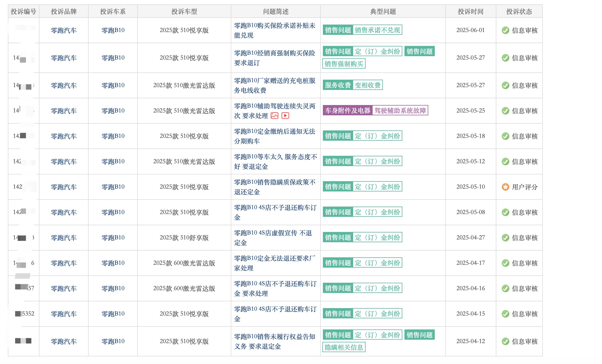This screenshot has height=364, width=602.
Task: Click the green check icon in the 2025-05-12 row
Action: 505,161
